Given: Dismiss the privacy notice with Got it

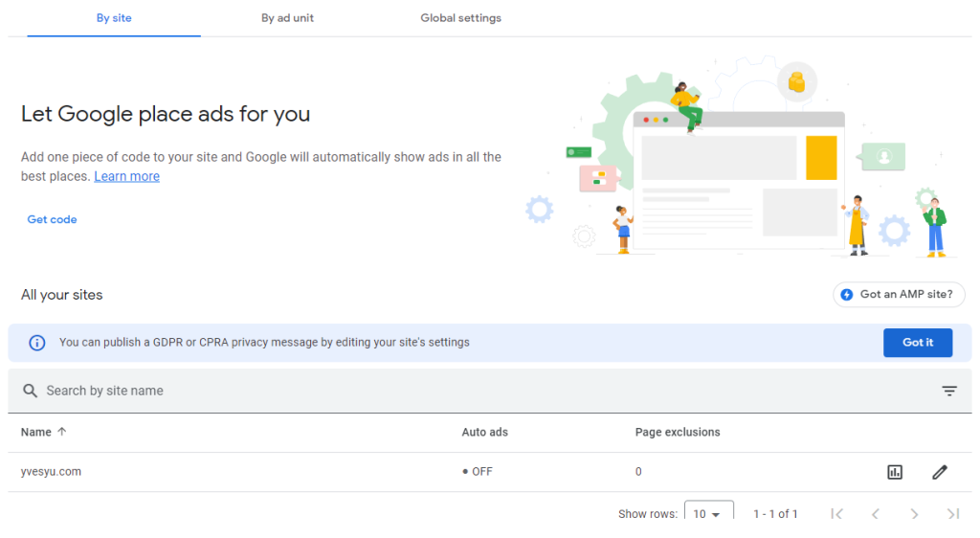Looking at the screenshot, I should [x=918, y=343].
